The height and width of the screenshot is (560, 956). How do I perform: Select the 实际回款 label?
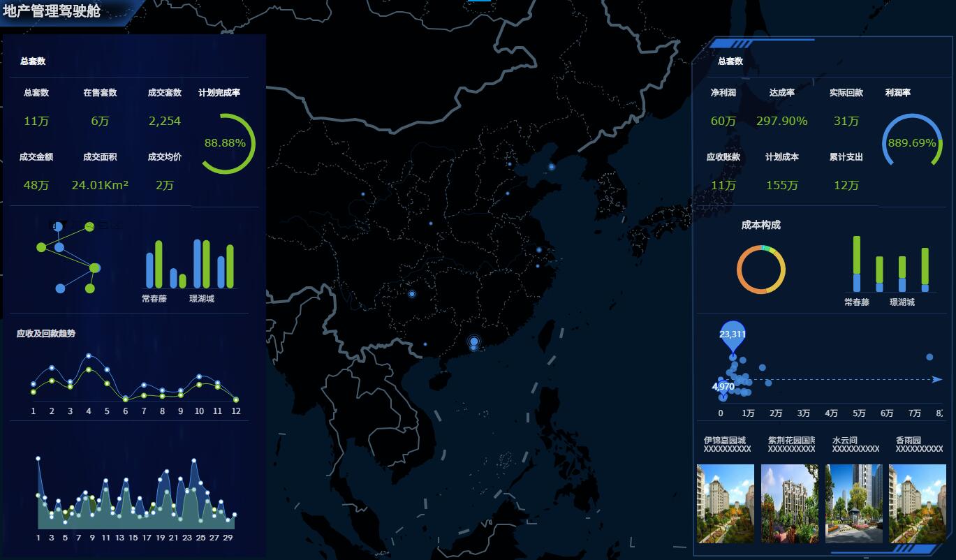(x=846, y=93)
